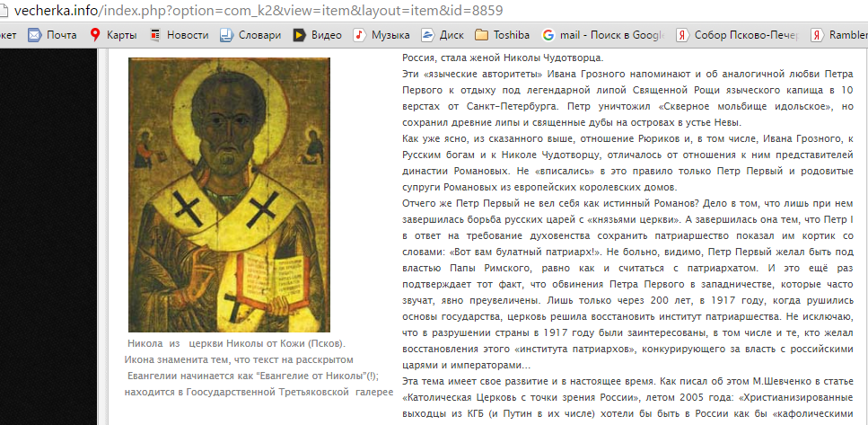Click paragraph starting 'Как уже ясно, из сказанного выше'
Image resolution: width=868 pixels, height=425 pixels.
[x=627, y=163]
